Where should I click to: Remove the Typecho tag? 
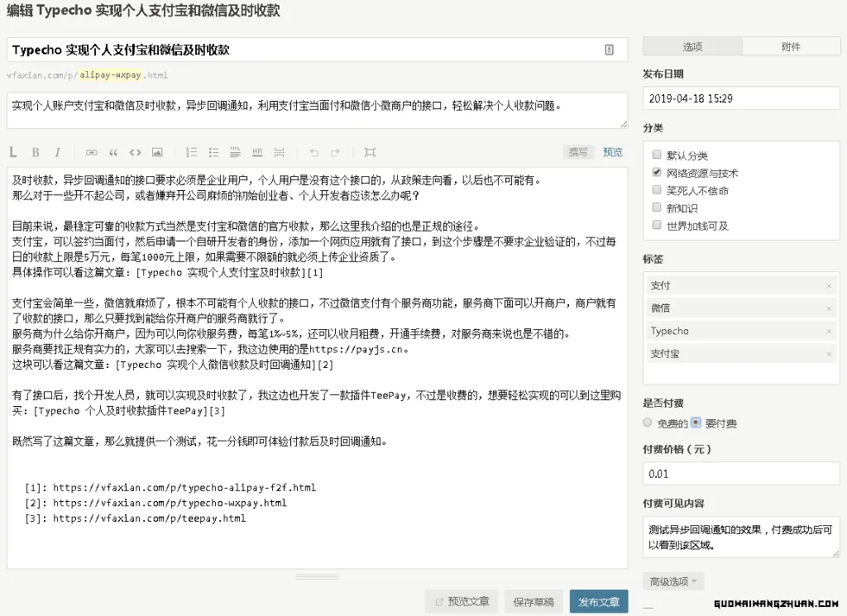pos(829,332)
